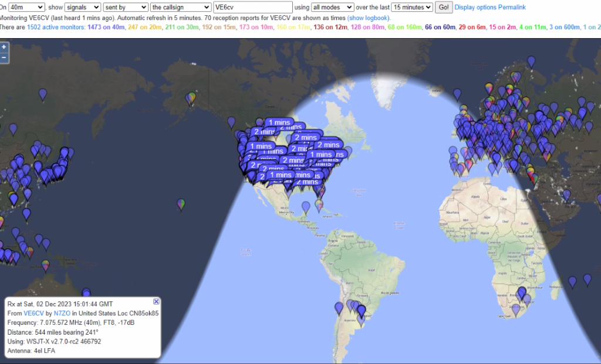Change the '15 minutes' time range dropdown
The width and height of the screenshot is (601, 364).
pos(412,7)
